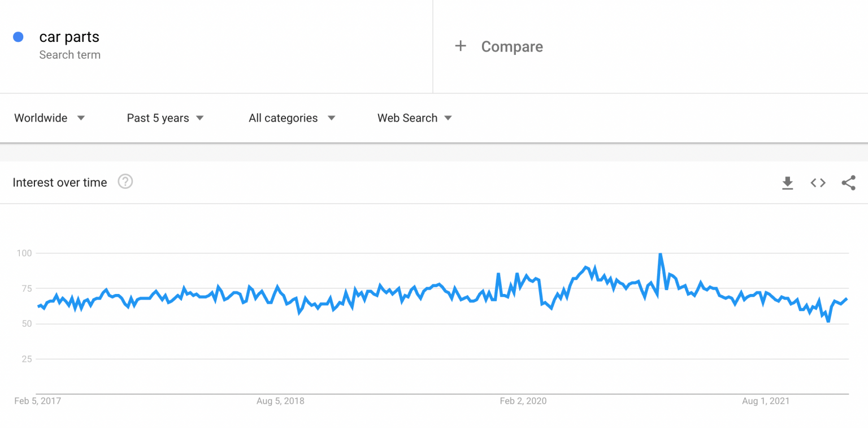Click the Aug 1, 2021 axis label
This screenshot has height=428, width=868.
(x=766, y=401)
